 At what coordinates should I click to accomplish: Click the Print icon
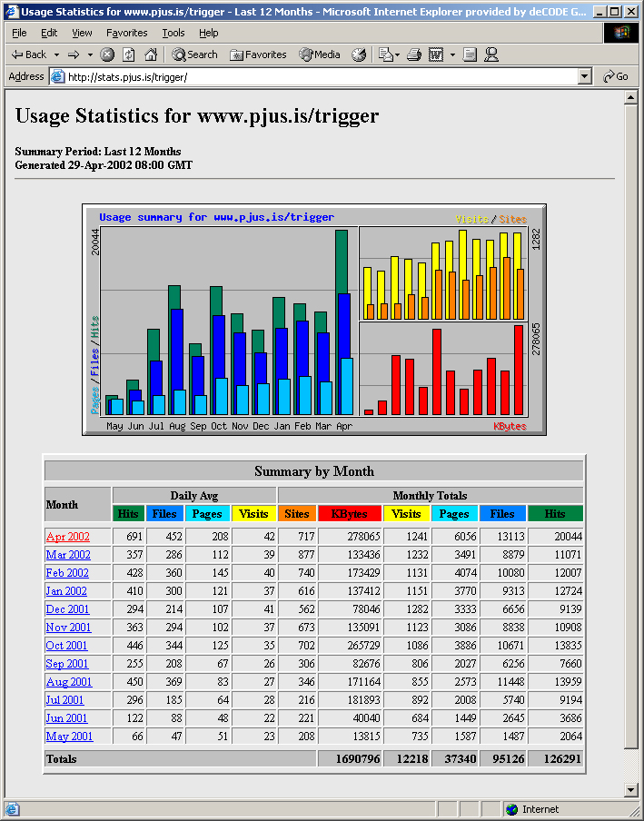414,54
